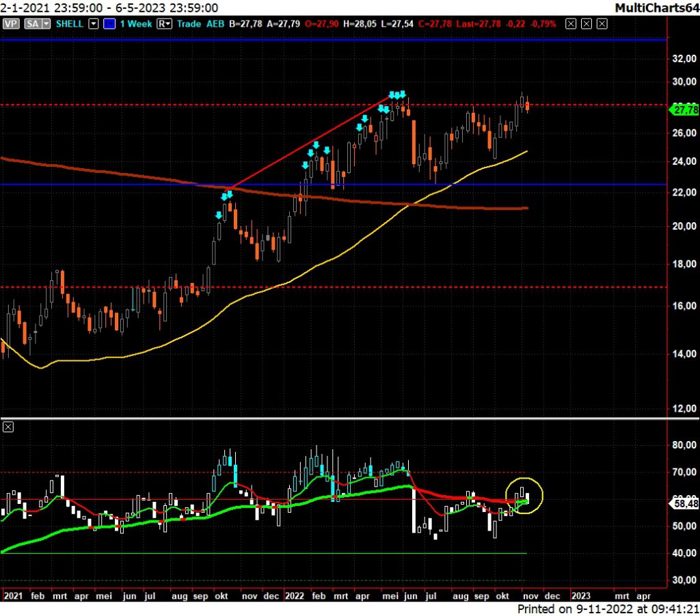
Task: Click the Trade label in status line
Action: coord(189,24)
